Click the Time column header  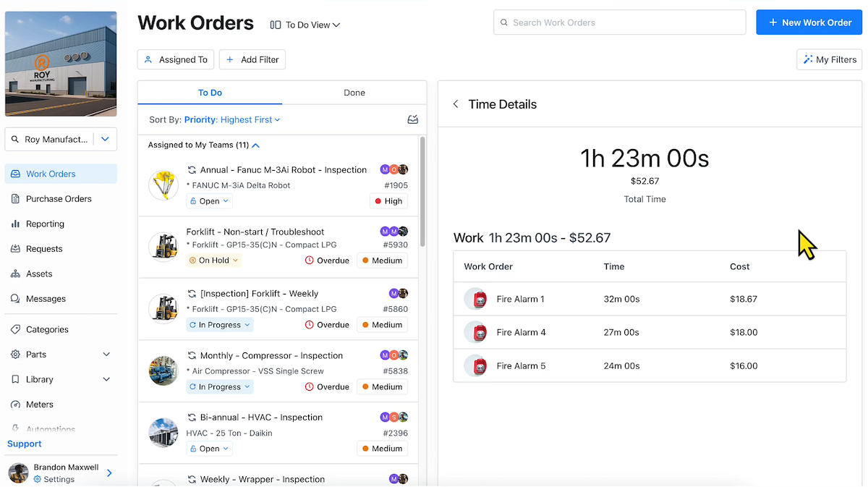pyautogui.click(x=614, y=266)
